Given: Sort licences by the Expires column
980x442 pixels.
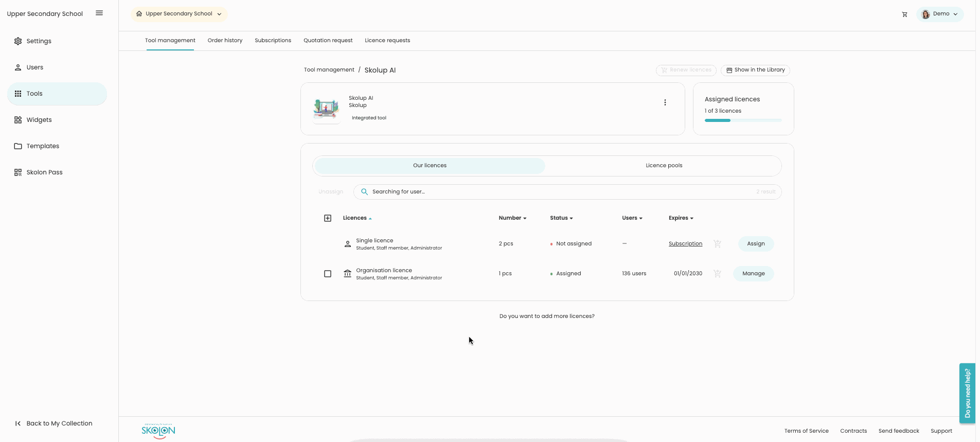Looking at the screenshot, I should coord(681,218).
